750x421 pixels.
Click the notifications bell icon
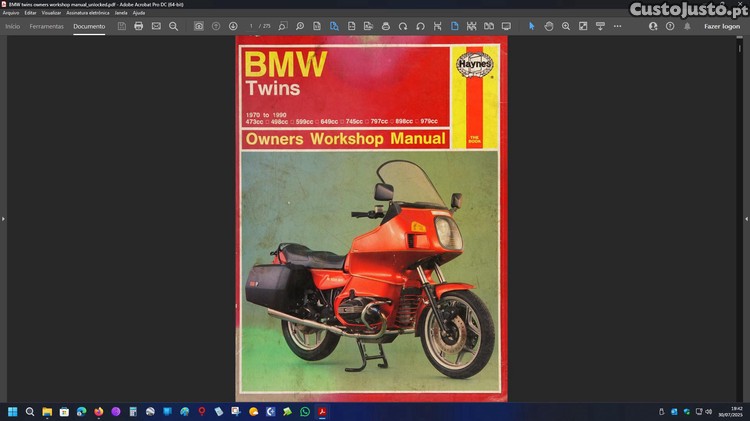[686, 26]
